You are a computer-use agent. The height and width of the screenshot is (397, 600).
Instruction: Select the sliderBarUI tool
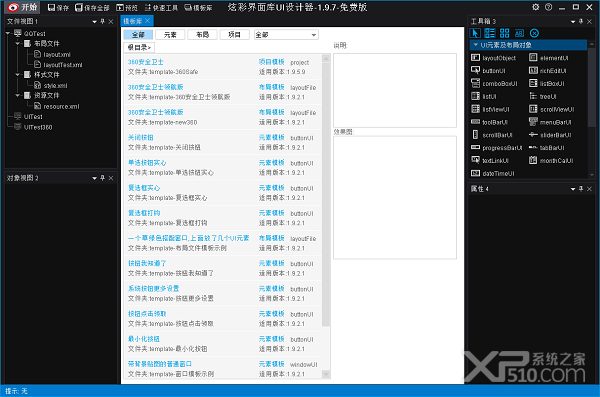[550, 135]
